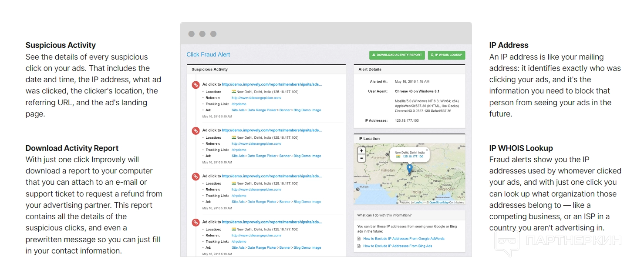The image size is (644, 280).
Task: Open How to Exclude IP Addresses From Google AdWords
Action: [404, 239]
